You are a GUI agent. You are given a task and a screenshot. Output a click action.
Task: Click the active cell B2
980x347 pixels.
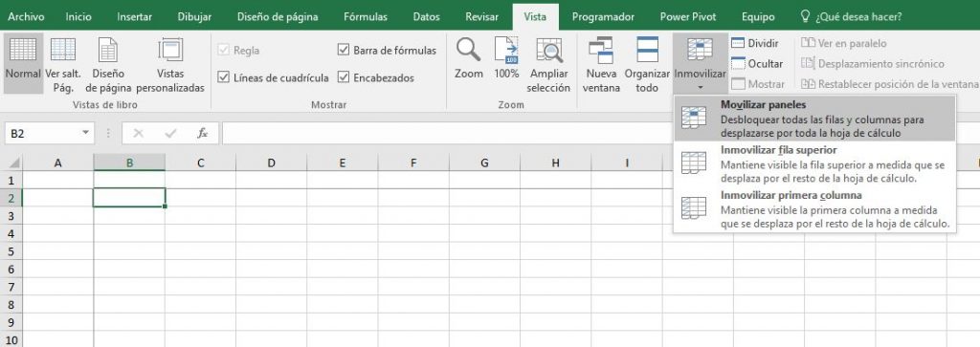(129, 198)
